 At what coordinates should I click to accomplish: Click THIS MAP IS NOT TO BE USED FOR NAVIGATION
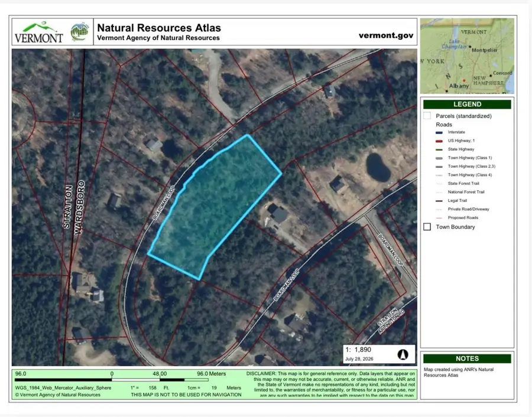tap(186, 395)
